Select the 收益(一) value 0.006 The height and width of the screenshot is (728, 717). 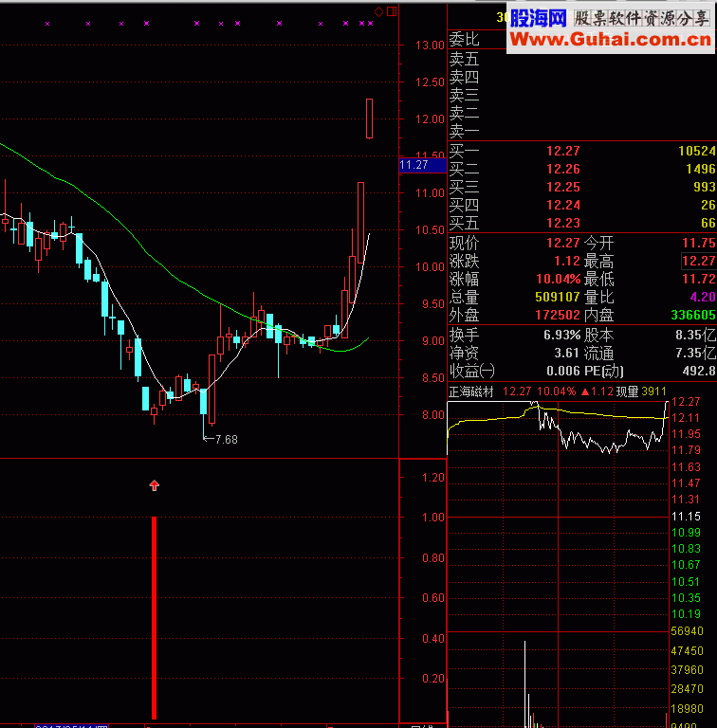tap(562, 371)
